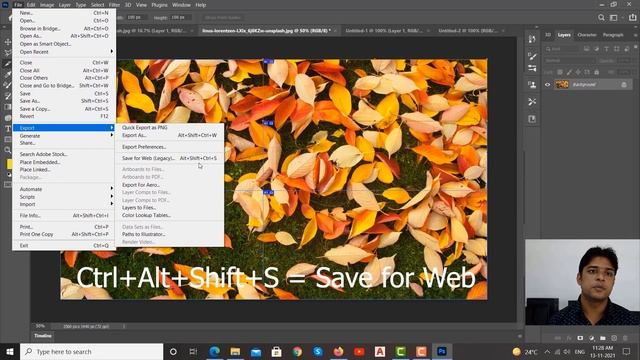The height and width of the screenshot is (360, 640).
Task: Choose Color Lookup Tables... entry
Action: 170,215
